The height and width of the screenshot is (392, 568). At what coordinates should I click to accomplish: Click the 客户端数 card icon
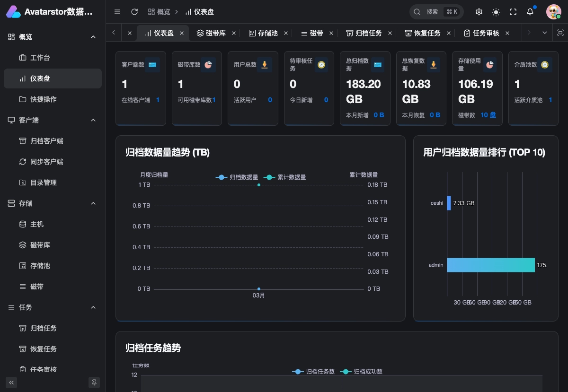(x=152, y=65)
